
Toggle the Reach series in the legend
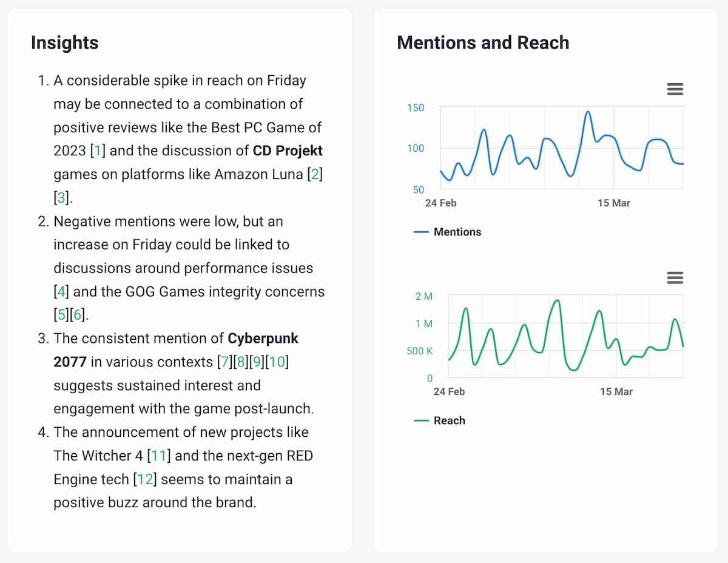(451, 420)
